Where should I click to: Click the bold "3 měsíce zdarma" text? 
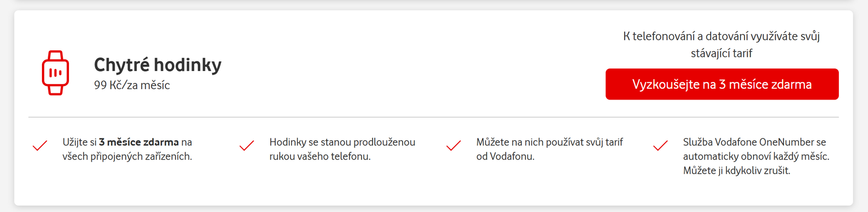coord(139,142)
